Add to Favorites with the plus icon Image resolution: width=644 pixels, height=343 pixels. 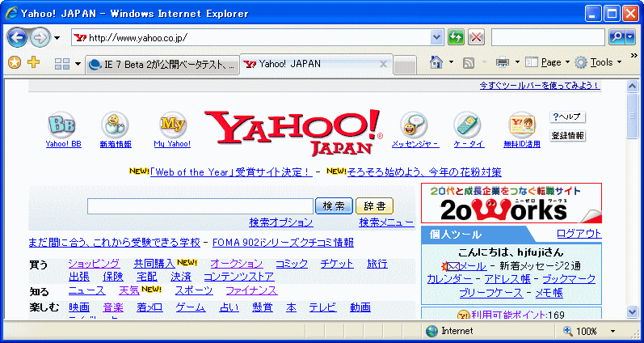[34, 62]
